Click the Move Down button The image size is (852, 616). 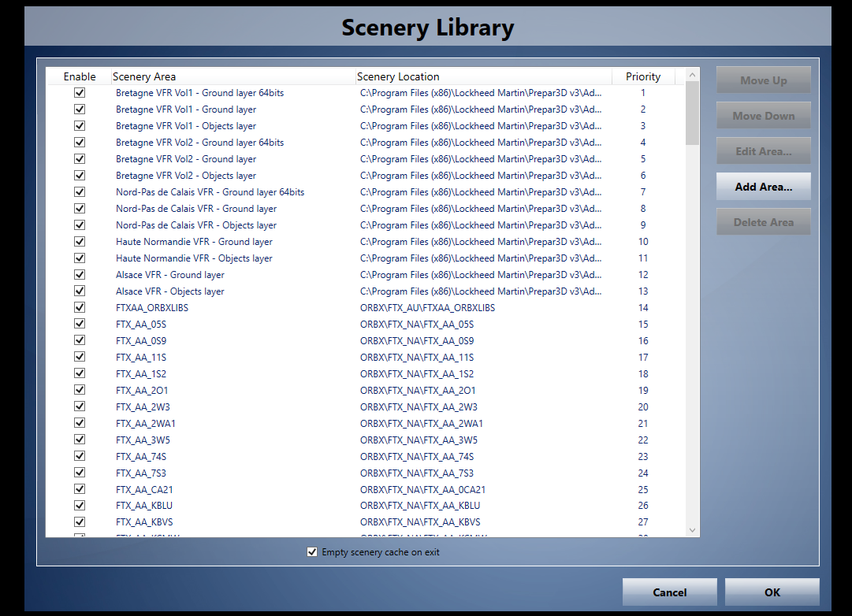point(764,116)
